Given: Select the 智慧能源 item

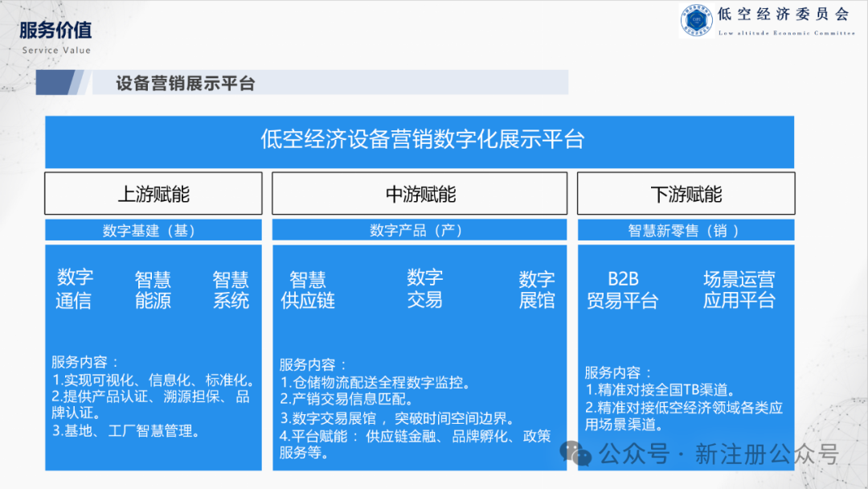Looking at the screenshot, I should pyautogui.click(x=154, y=290).
